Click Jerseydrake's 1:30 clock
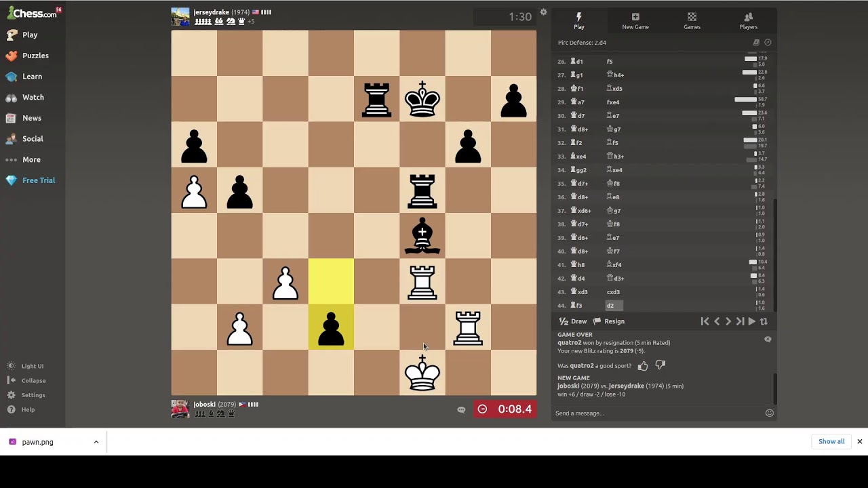Screen dimensions: 868x488 (505, 17)
